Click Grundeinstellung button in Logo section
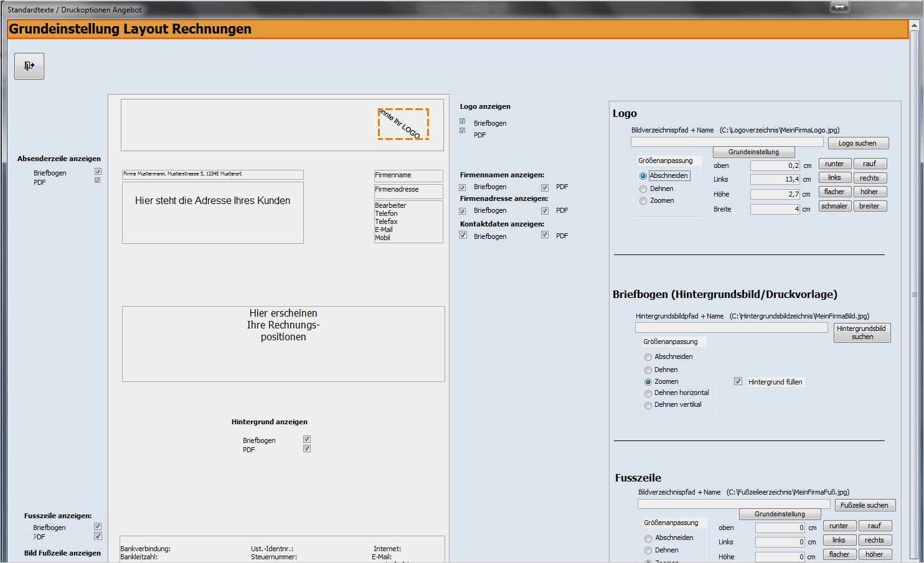The width and height of the screenshot is (924, 563). 753,152
